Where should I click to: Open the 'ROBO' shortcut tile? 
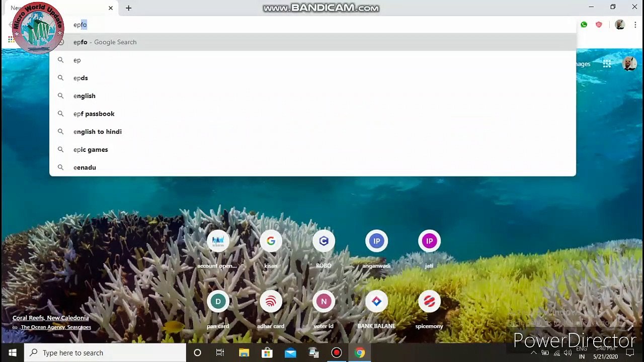(324, 249)
